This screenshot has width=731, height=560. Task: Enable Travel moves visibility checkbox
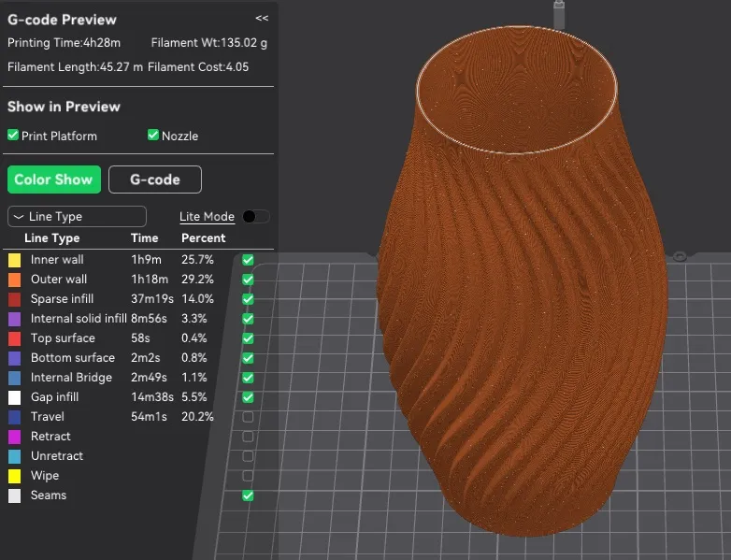pos(248,417)
